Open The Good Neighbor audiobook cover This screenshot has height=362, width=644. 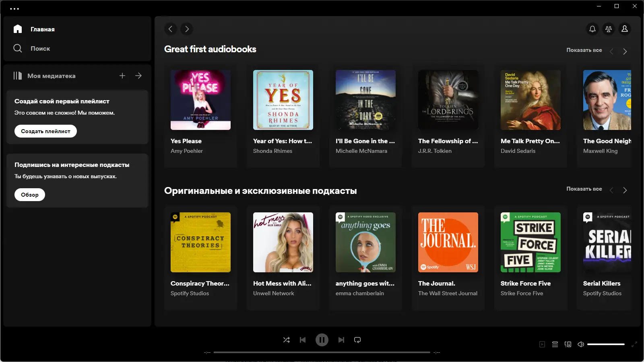[x=607, y=100]
